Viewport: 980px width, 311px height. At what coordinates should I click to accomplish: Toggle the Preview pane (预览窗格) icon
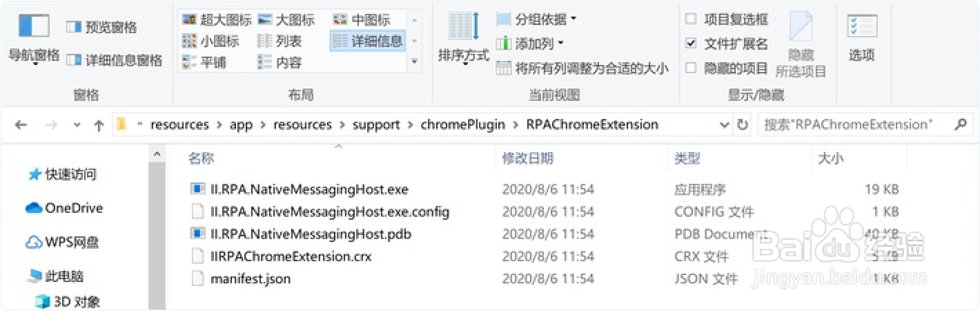[x=74, y=27]
